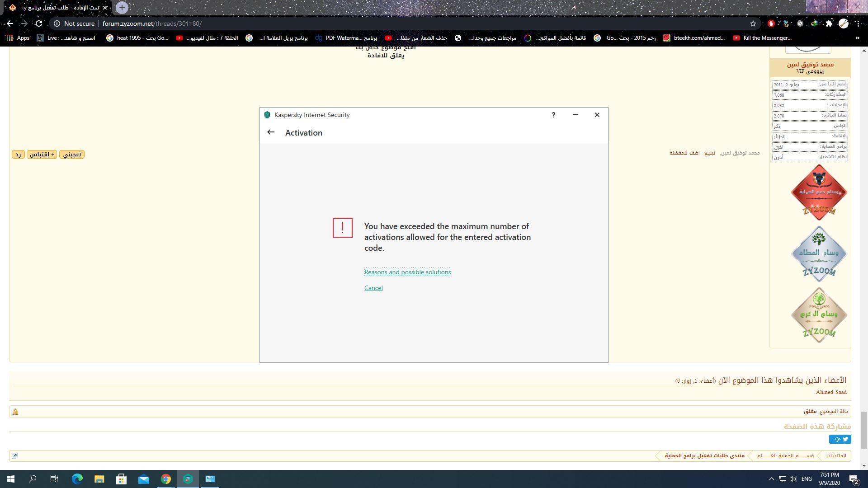Screen dimensions: 868x488
Task: Open the Live bookmark
Action: click(66, 38)
